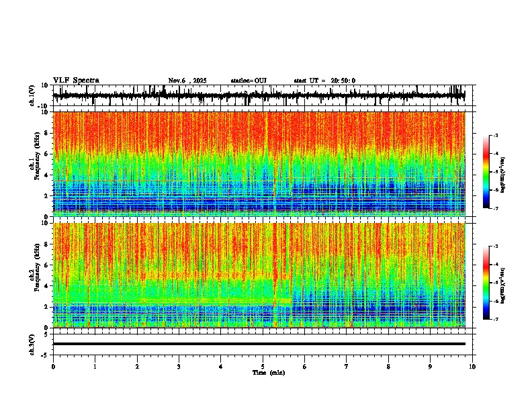Click the "Time (min)" x-axis label
This screenshot has width=532, height=411.
[x=269, y=373]
